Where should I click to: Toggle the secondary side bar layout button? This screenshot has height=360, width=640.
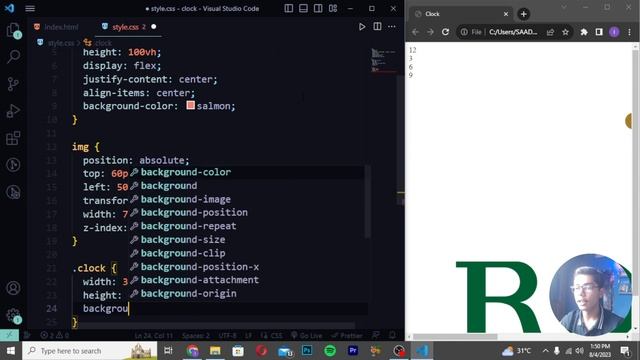click(x=318, y=8)
